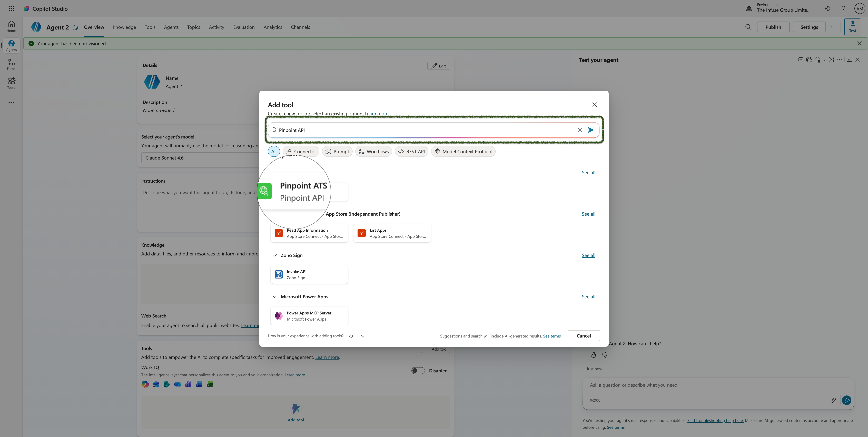Open Agents in the left sidebar

click(11, 45)
